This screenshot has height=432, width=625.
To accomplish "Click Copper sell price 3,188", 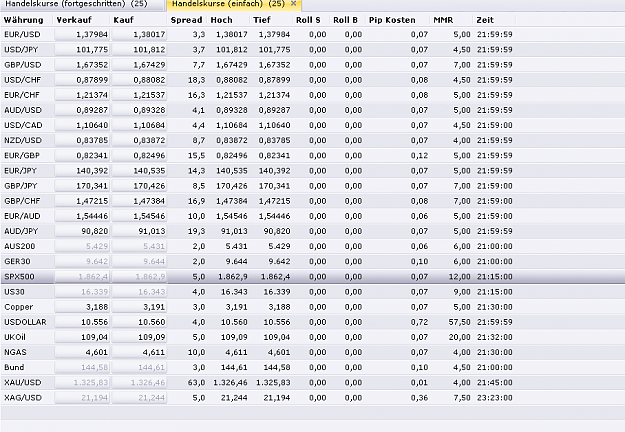I will tap(82, 307).
